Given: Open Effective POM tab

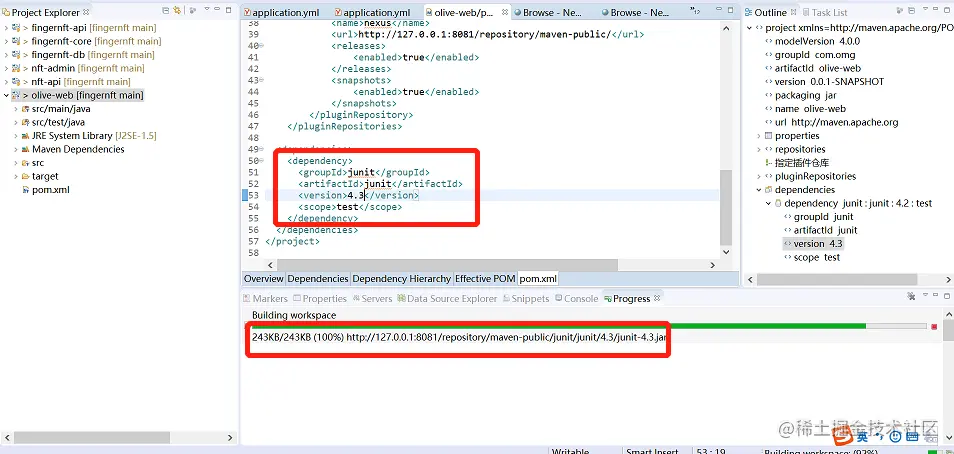Looking at the screenshot, I should click(485, 279).
